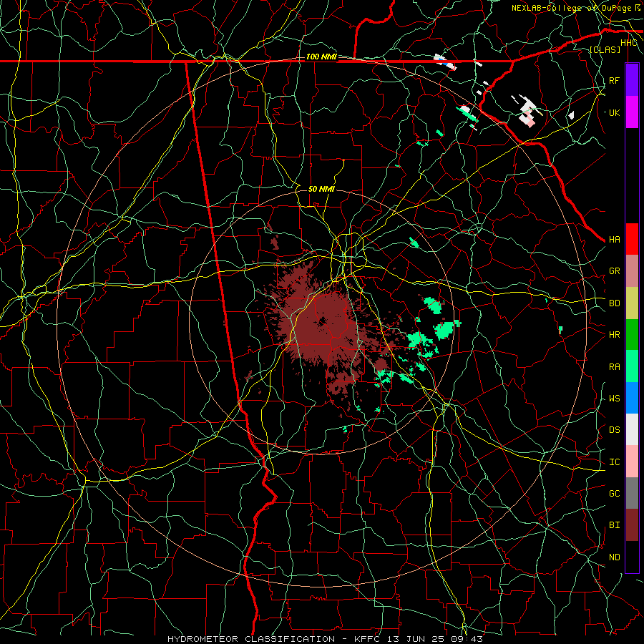
Task: Click the brown BI legend color swatch
Action: 632,525
